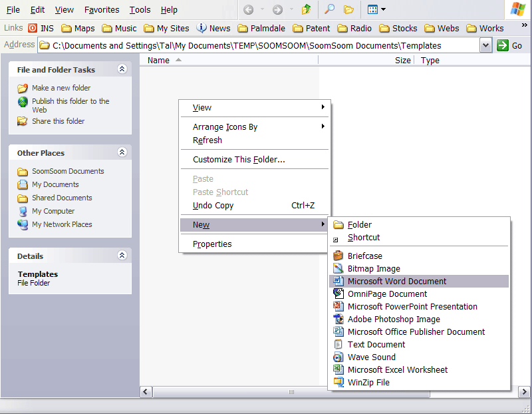532x414 pixels.
Task: Open the Search magnifier tool
Action: [x=329, y=9]
